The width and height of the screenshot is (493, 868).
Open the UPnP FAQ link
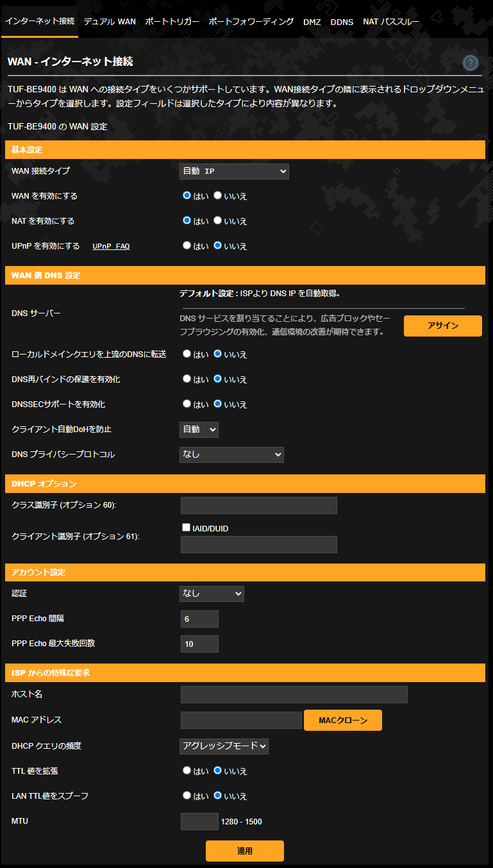[111, 246]
